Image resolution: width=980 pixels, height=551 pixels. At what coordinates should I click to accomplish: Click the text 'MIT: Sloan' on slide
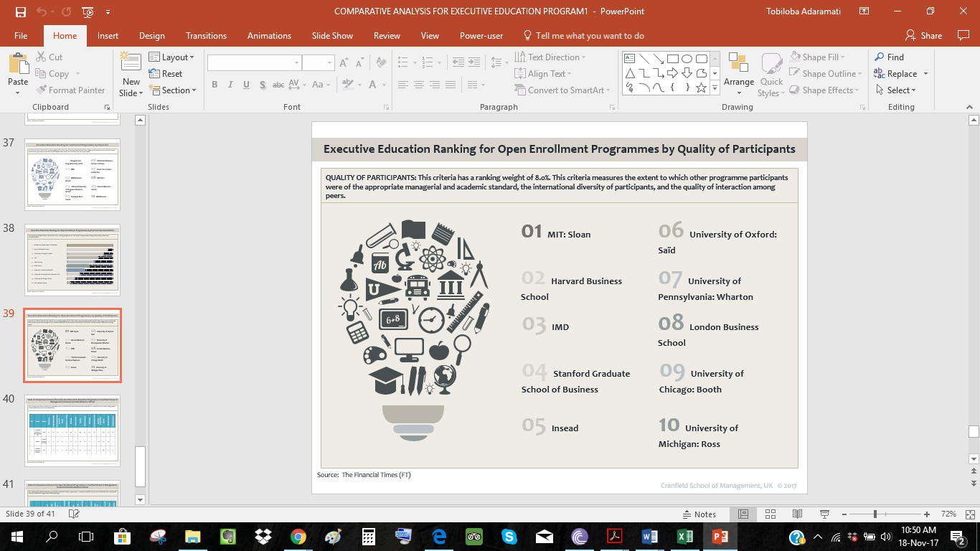(x=569, y=235)
